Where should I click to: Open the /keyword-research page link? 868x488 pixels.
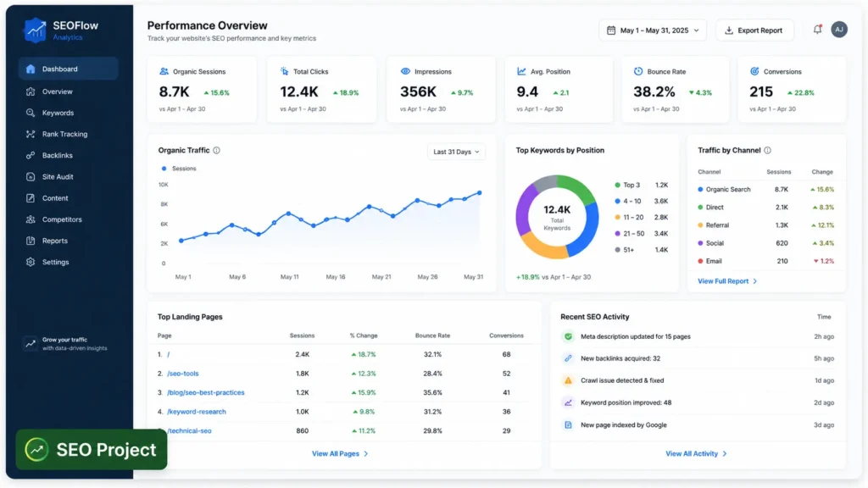pos(197,412)
